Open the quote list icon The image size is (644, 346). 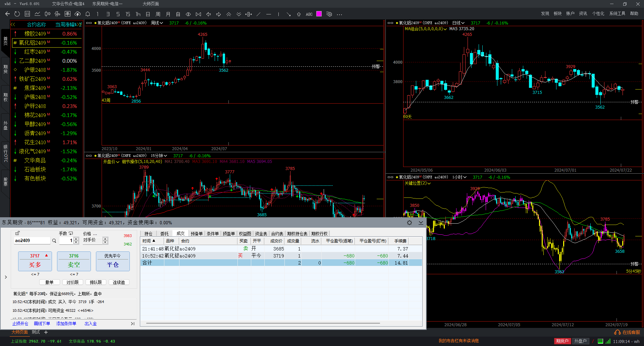click(x=27, y=14)
